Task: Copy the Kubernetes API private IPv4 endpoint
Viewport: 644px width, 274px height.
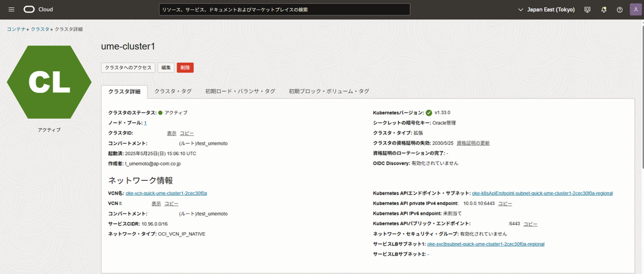Action: (x=505, y=204)
